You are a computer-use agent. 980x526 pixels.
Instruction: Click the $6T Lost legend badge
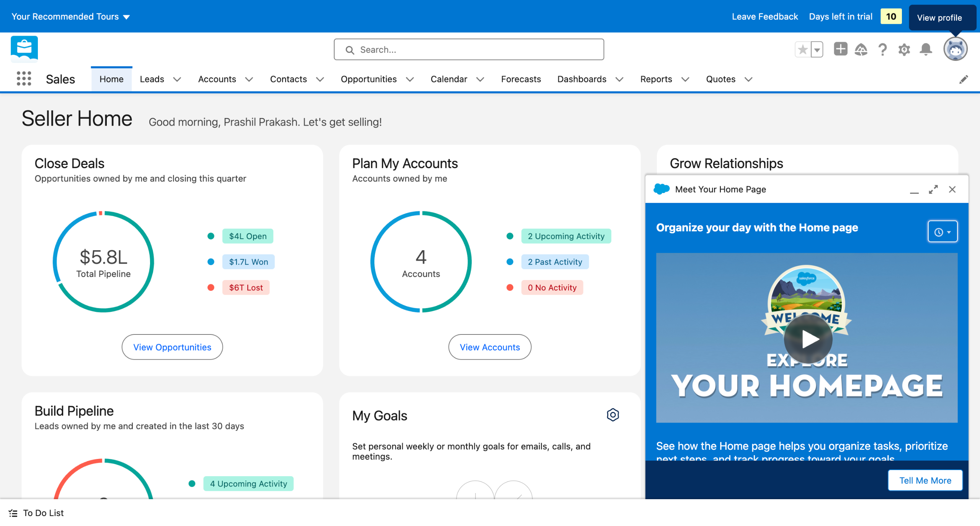pos(246,287)
